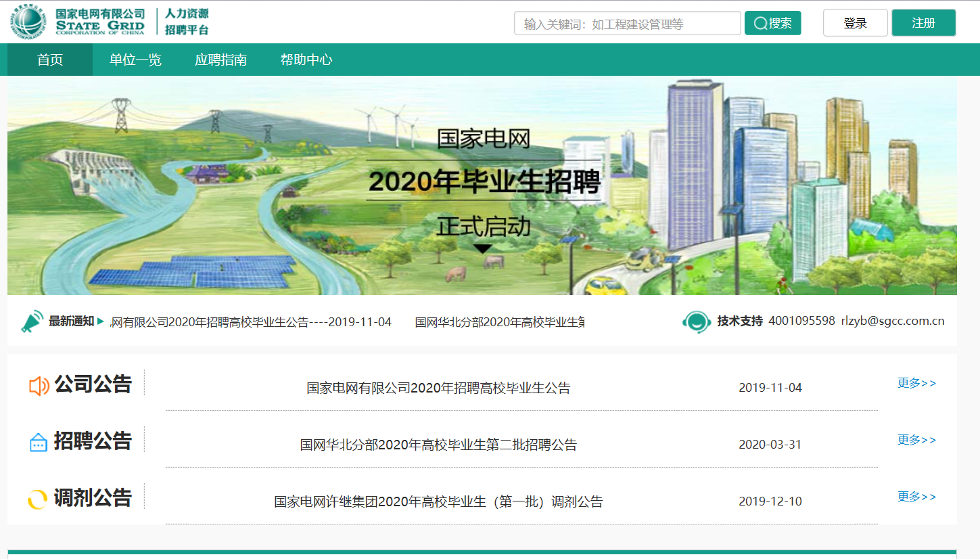
Task: Open the 单位一览 navigation tab
Action: point(135,60)
